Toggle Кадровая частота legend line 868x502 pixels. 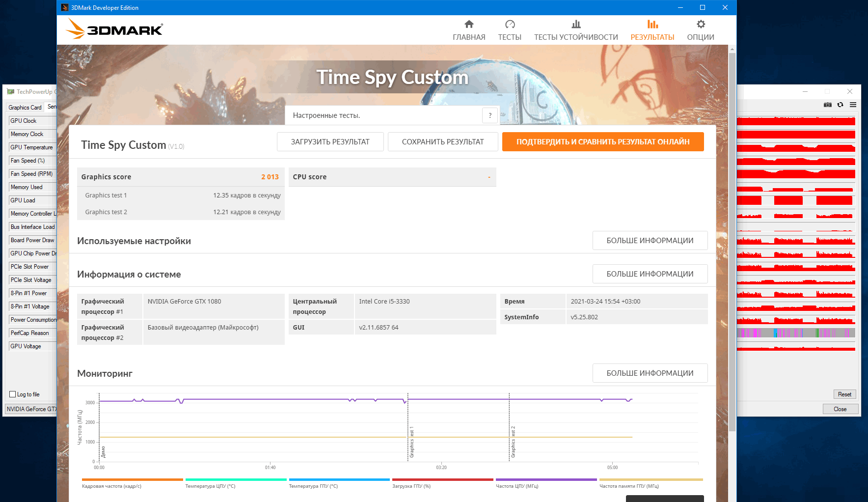pos(132,483)
